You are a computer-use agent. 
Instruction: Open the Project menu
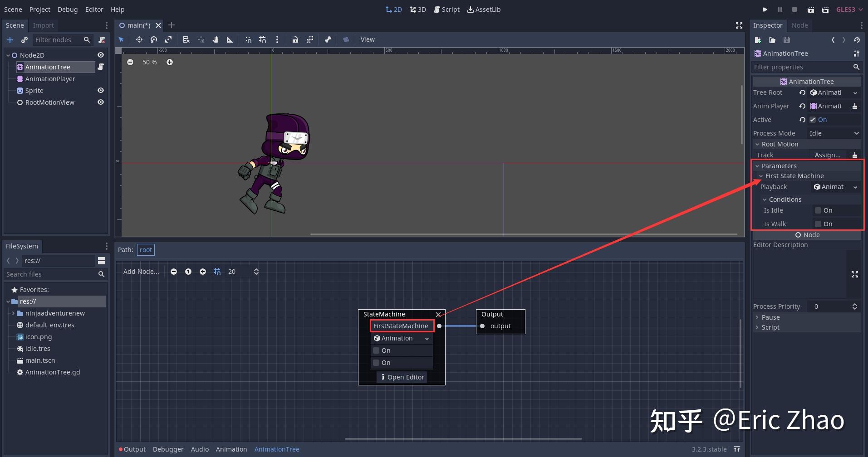click(x=40, y=10)
